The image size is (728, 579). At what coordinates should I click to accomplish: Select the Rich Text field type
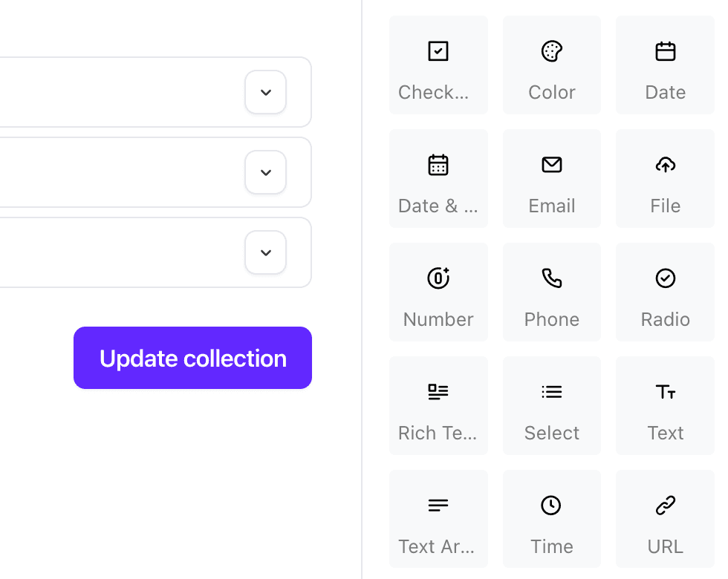click(438, 405)
